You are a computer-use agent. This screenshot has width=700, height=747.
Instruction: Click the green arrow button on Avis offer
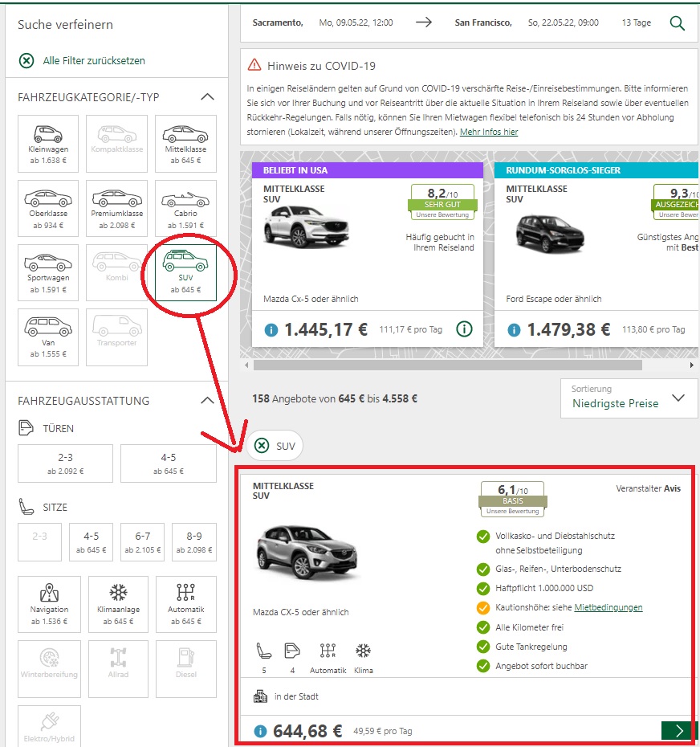678,730
